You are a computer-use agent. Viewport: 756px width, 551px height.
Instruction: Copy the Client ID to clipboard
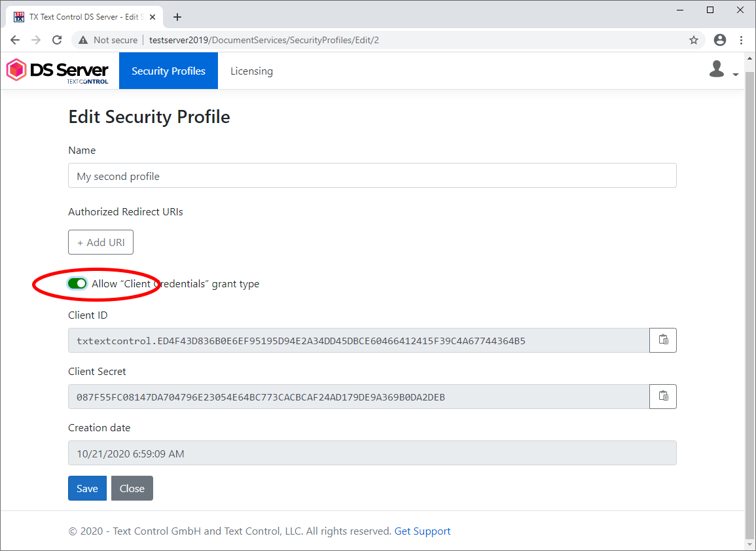pos(662,340)
